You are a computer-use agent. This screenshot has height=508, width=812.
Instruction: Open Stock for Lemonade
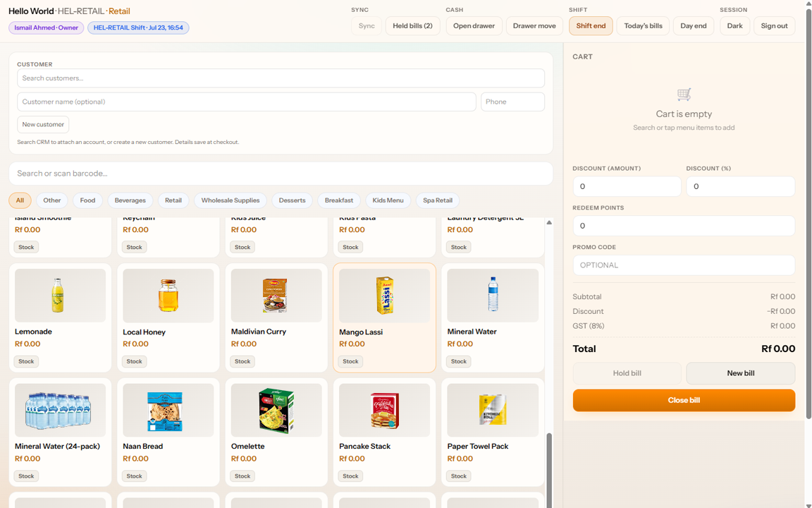pyautogui.click(x=26, y=361)
